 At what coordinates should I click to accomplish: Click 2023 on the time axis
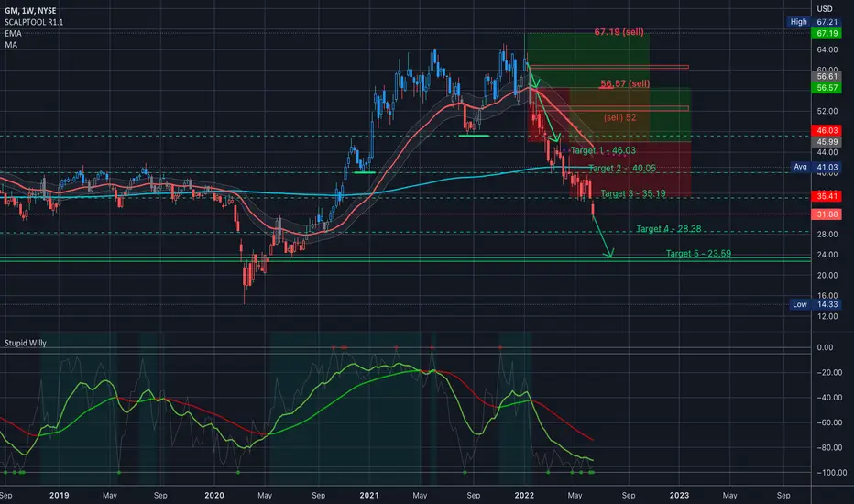point(679,495)
